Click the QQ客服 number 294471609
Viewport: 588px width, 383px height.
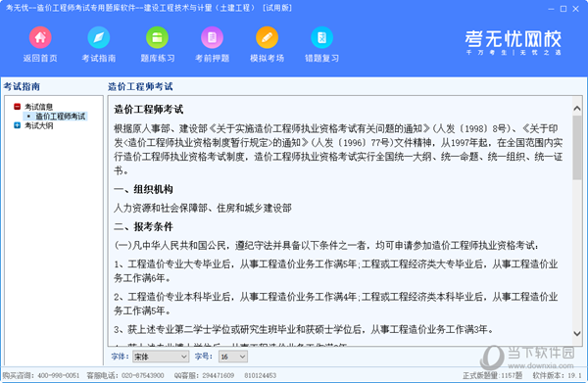point(219,375)
